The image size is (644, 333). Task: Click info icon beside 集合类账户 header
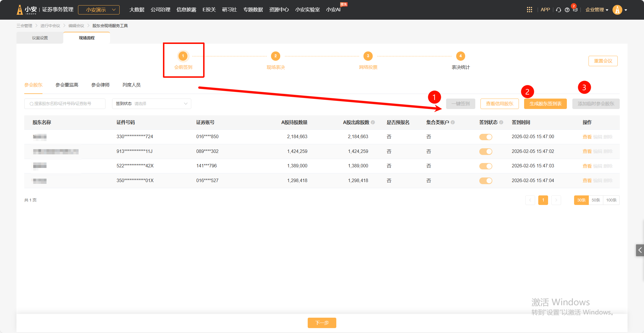coord(453,122)
